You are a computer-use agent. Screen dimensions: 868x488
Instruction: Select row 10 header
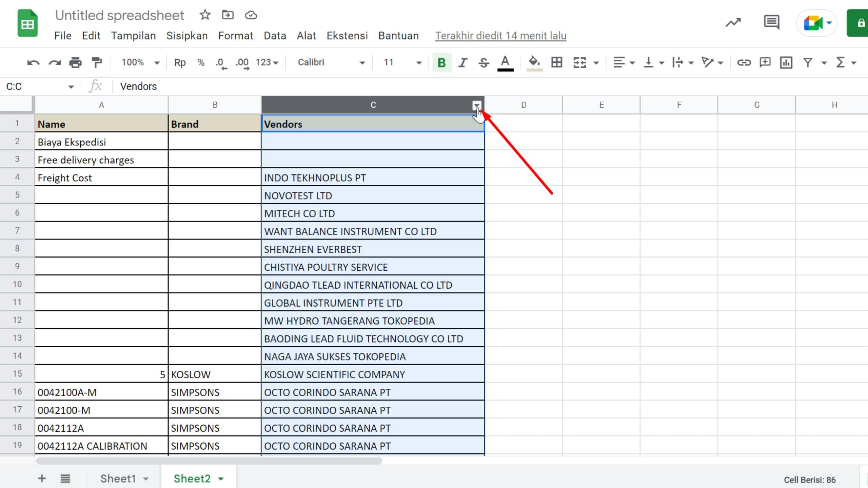(x=17, y=284)
